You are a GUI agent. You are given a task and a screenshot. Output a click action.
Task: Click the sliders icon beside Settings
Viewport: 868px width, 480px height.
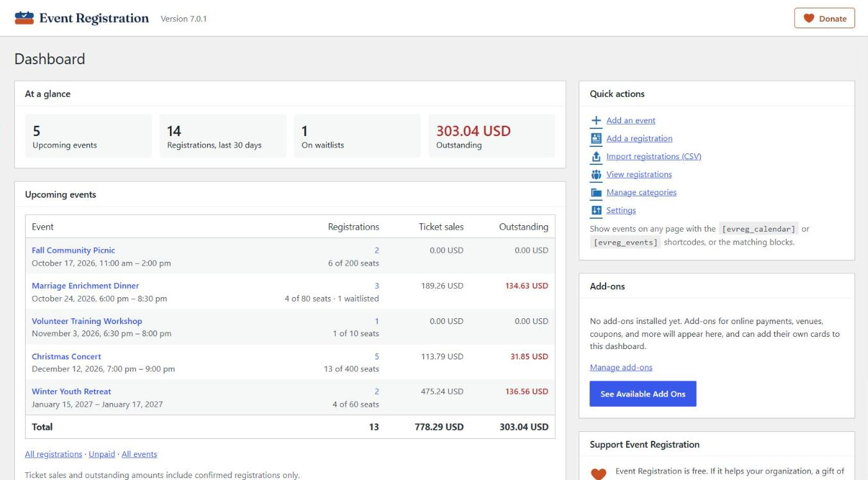pyautogui.click(x=596, y=210)
